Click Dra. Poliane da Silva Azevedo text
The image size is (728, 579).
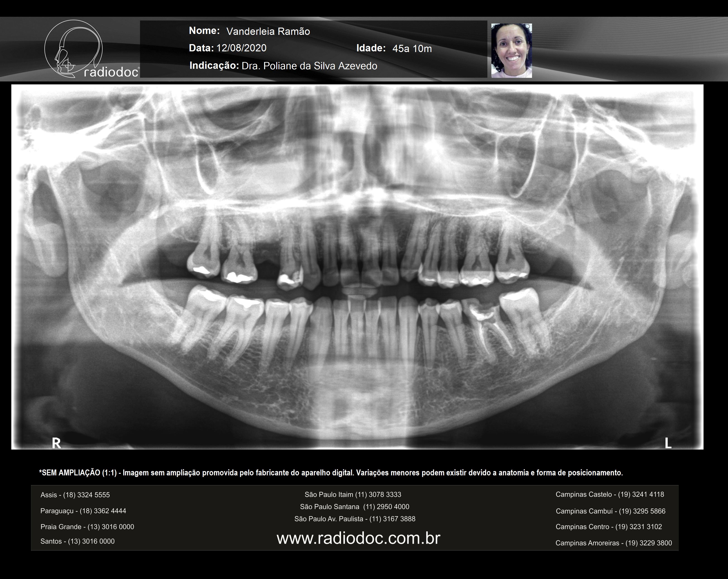pos(309,66)
